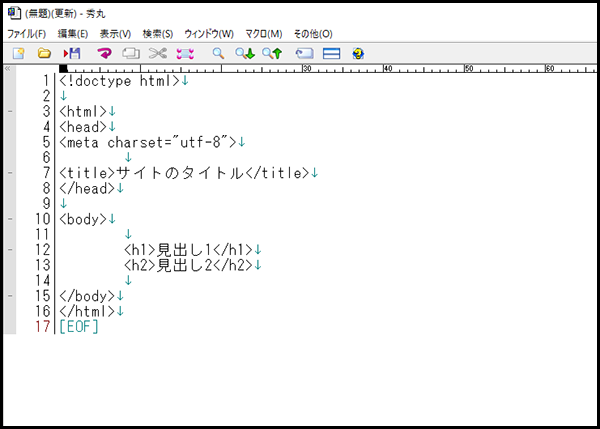Open the ファイル(F) menu
Screen dimensions: 600x429
(27, 33)
